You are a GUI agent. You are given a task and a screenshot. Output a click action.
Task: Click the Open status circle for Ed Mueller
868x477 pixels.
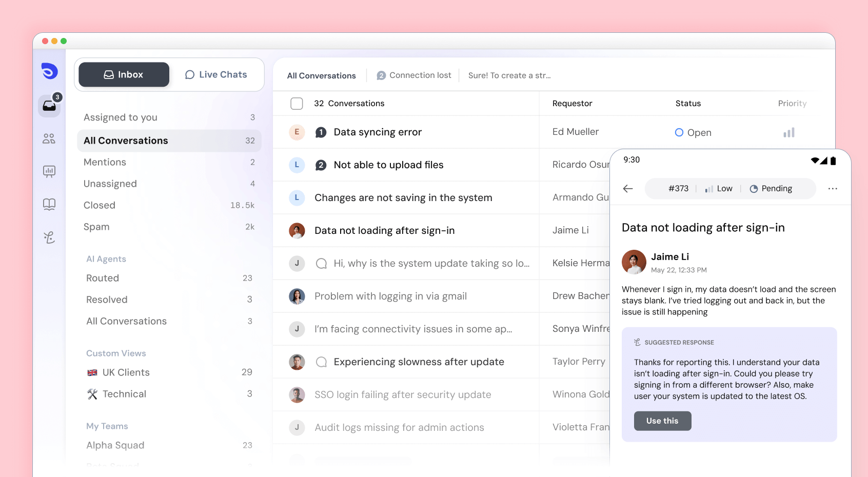(x=679, y=132)
